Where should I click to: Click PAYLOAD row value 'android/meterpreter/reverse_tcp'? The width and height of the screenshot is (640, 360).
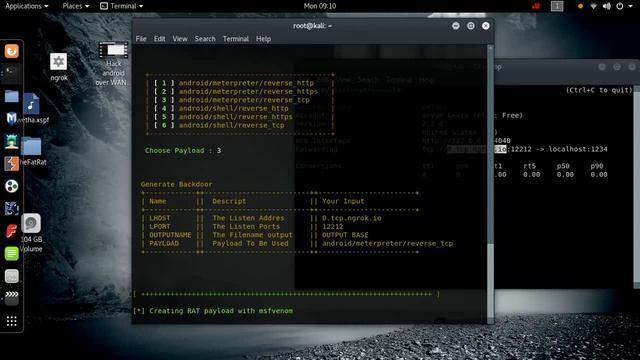pos(387,244)
